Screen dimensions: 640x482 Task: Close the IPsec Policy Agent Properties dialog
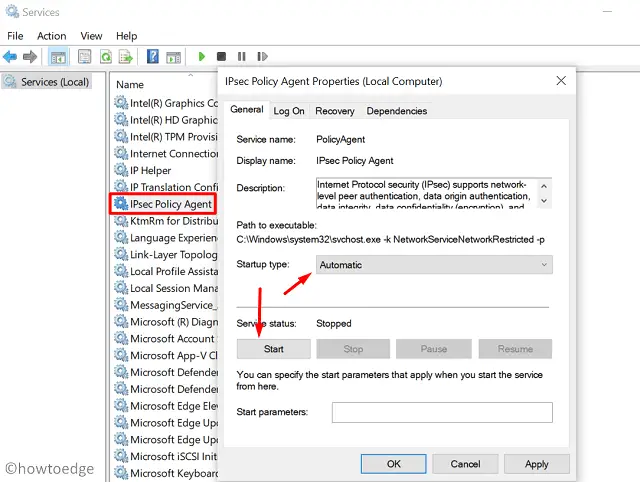561,81
